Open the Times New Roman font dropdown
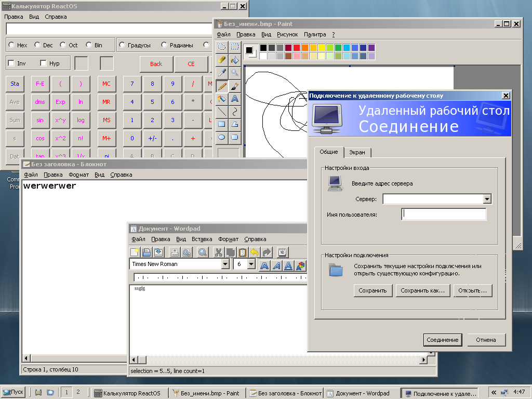 click(225, 263)
